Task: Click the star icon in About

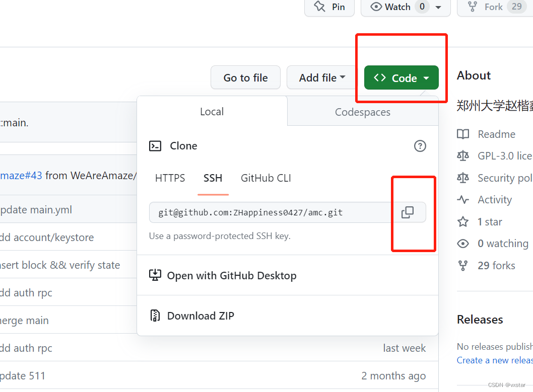Action: pos(462,221)
